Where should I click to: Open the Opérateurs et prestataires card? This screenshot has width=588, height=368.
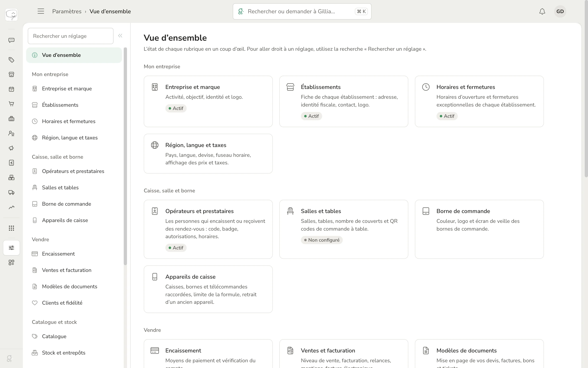[208, 229]
